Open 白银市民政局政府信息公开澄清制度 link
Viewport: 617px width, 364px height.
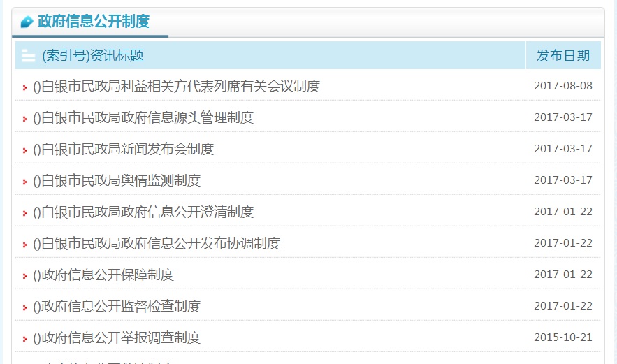(143, 212)
